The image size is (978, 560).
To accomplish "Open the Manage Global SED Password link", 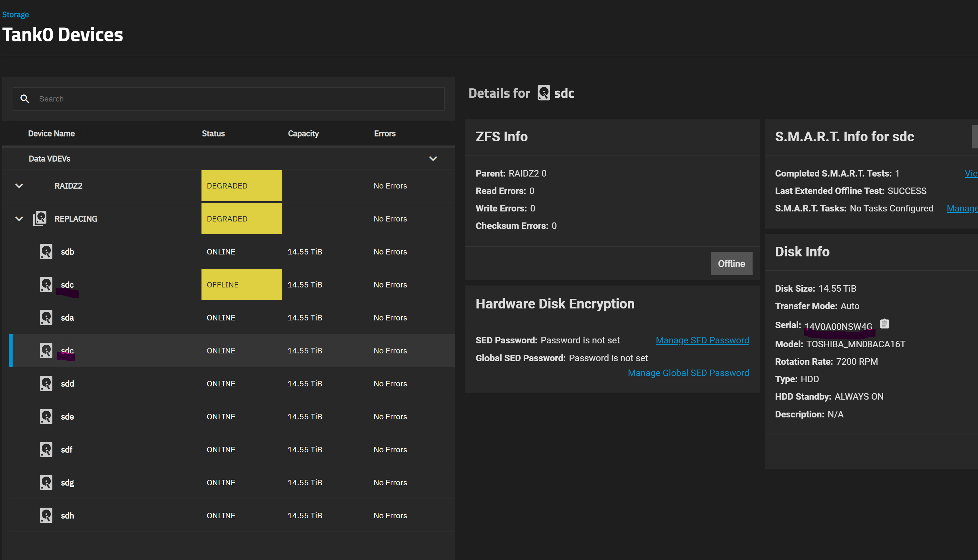I will click(688, 373).
